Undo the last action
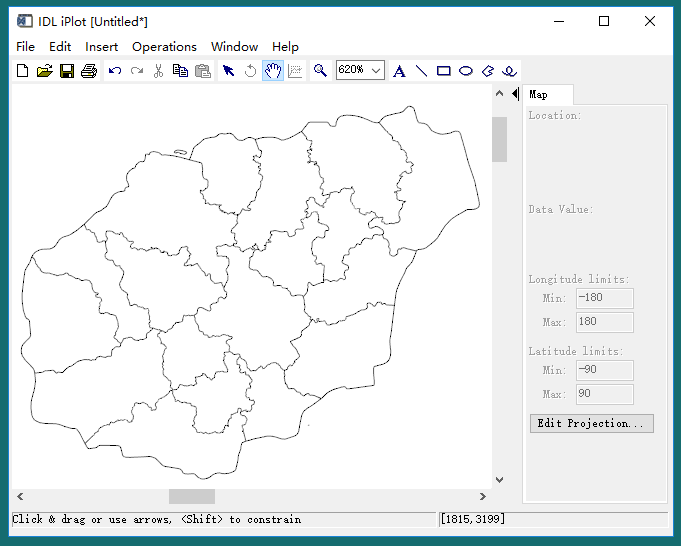 point(115,71)
